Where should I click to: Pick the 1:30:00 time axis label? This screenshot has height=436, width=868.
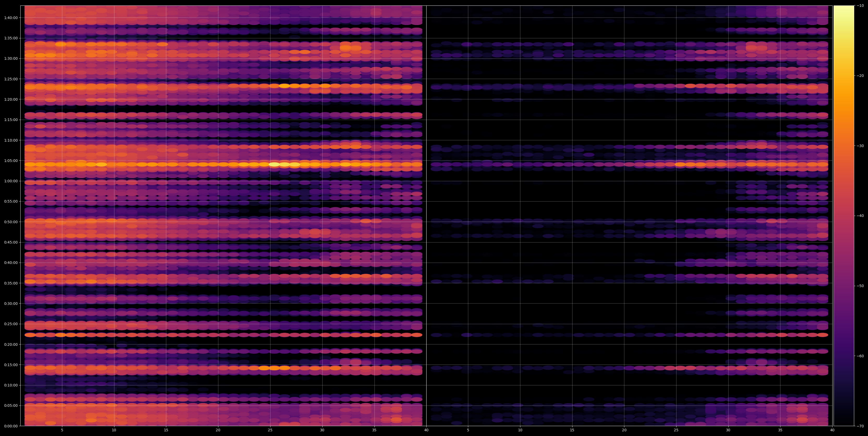(11, 58)
